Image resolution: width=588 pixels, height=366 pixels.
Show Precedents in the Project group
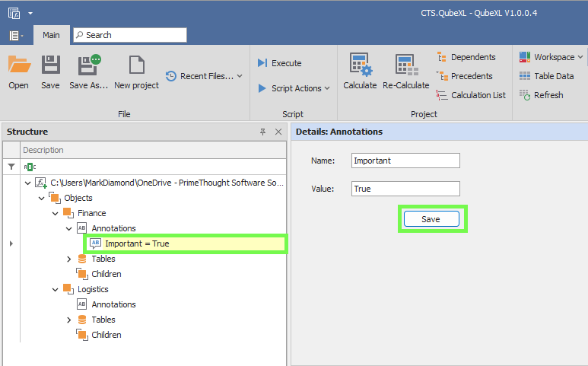tap(465, 76)
